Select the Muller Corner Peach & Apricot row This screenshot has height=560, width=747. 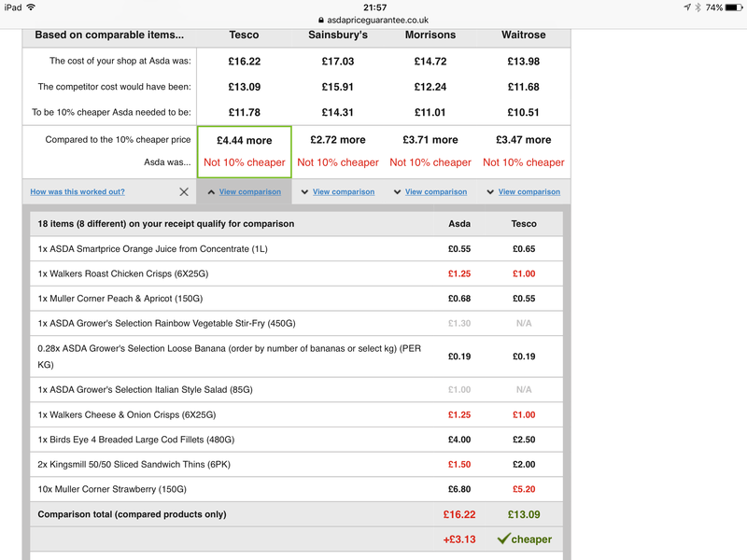[296, 299]
